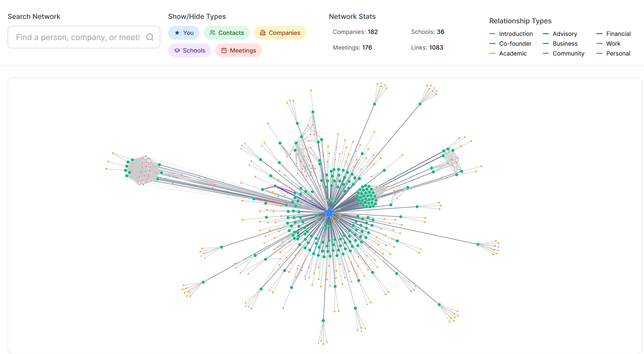Toggle the Contacts type filter
Image resolution: width=644 pixels, height=354 pixels.
[227, 33]
